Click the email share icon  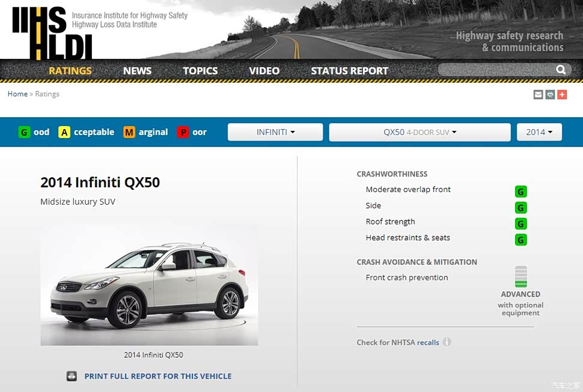pyautogui.click(x=538, y=94)
